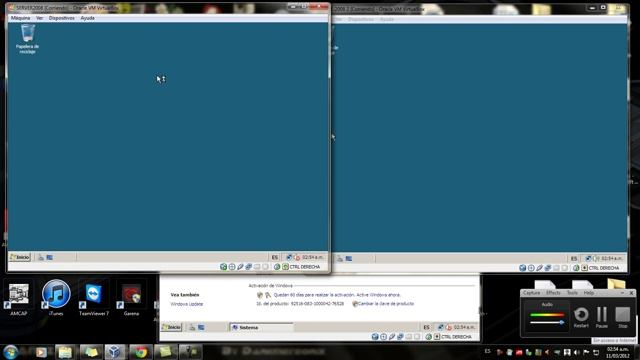Click keyboard capture icon in left VirtualBox window

(286, 267)
